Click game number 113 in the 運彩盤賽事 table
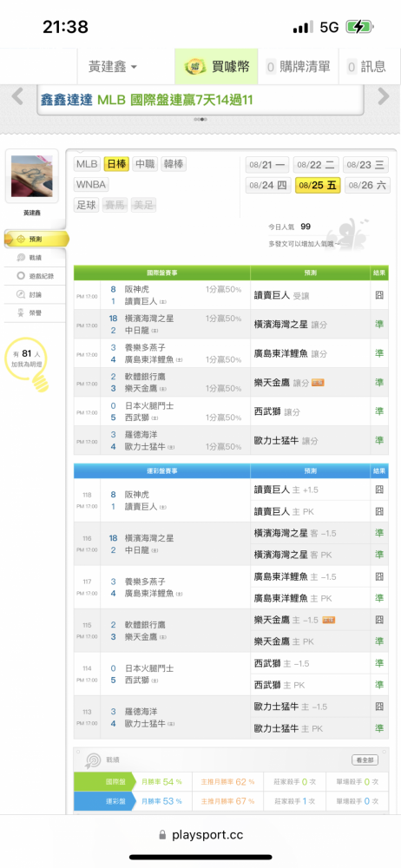Image resolution: width=401 pixels, height=868 pixels. [87, 712]
